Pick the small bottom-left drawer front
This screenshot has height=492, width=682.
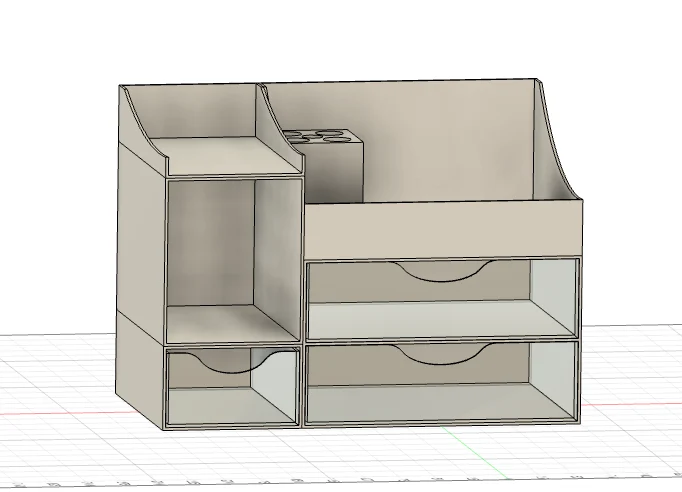pyautogui.click(x=232, y=386)
